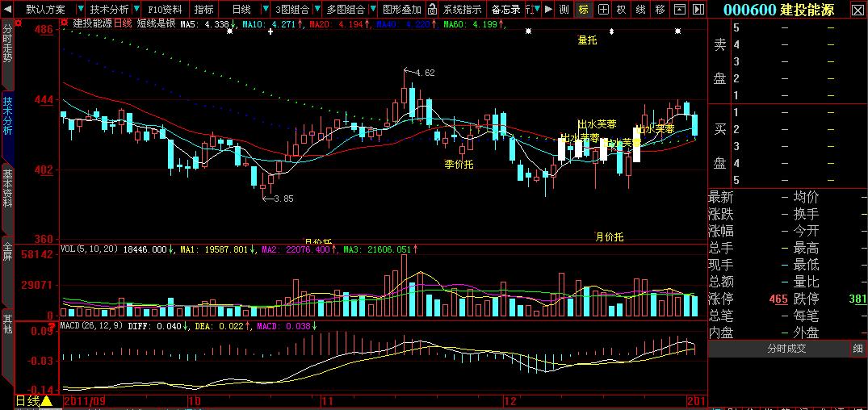
Task: Click the F10资料 button
Action: pos(165,10)
